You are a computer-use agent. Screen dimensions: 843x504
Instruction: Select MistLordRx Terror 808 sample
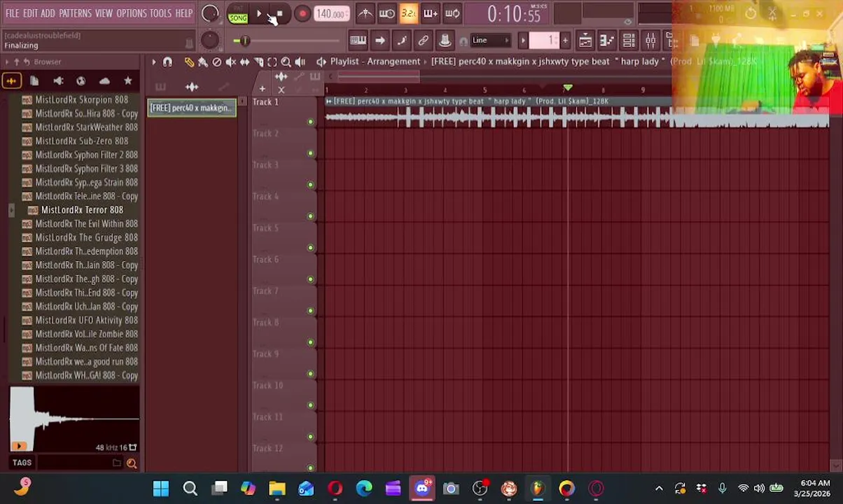tap(82, 210)
